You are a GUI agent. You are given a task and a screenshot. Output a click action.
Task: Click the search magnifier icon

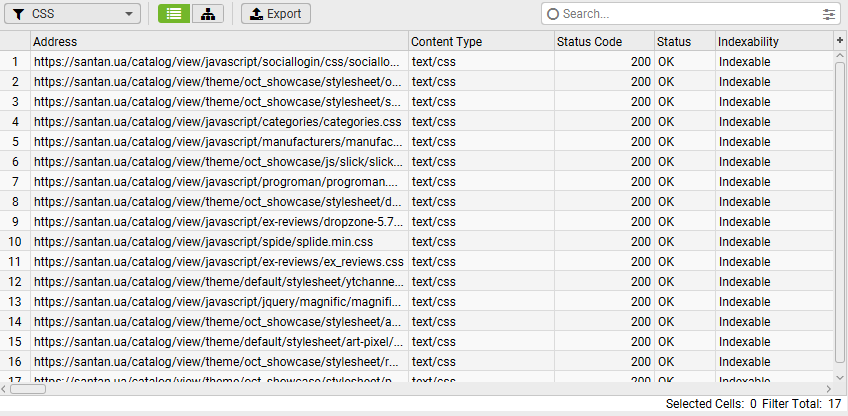553,14
